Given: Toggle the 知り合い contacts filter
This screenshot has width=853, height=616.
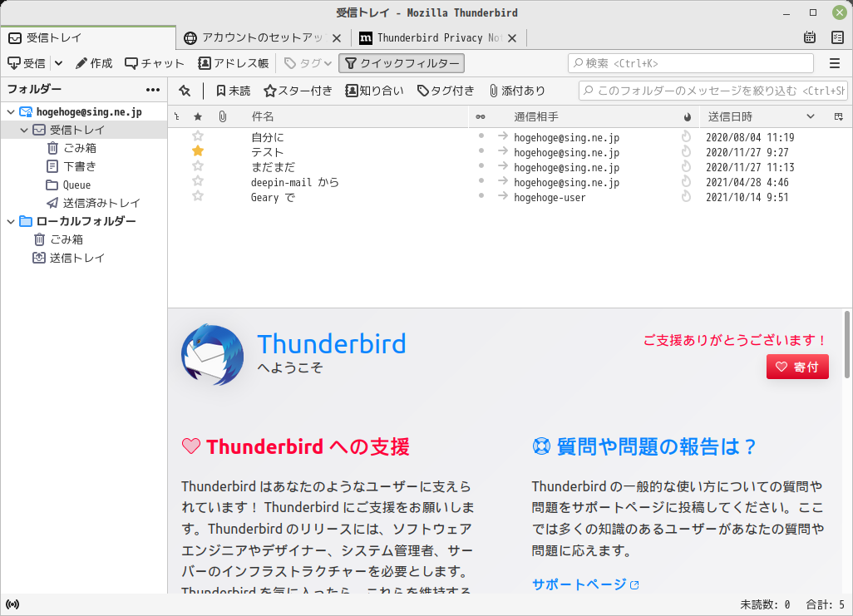Looking at the screenshot, I should pyautogui.click(x=374, y=91).
